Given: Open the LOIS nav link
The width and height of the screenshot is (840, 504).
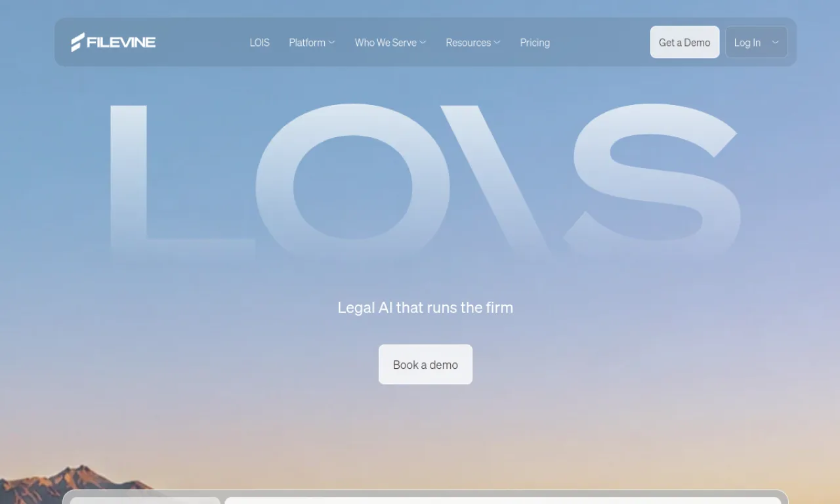Looking at the screenshot, I should (259, 43).
